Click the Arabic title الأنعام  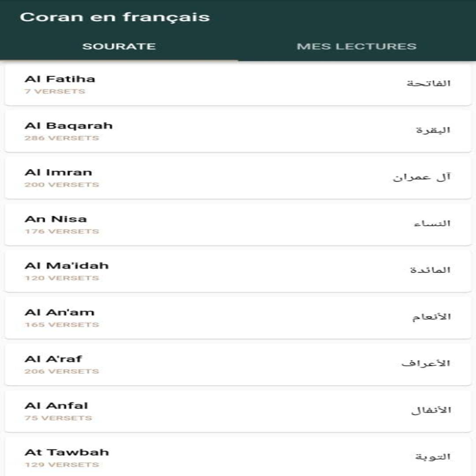click(431, 316)
